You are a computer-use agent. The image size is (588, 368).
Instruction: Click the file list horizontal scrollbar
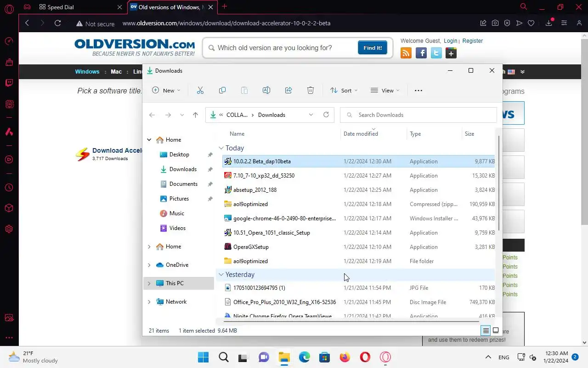[351, 321]
